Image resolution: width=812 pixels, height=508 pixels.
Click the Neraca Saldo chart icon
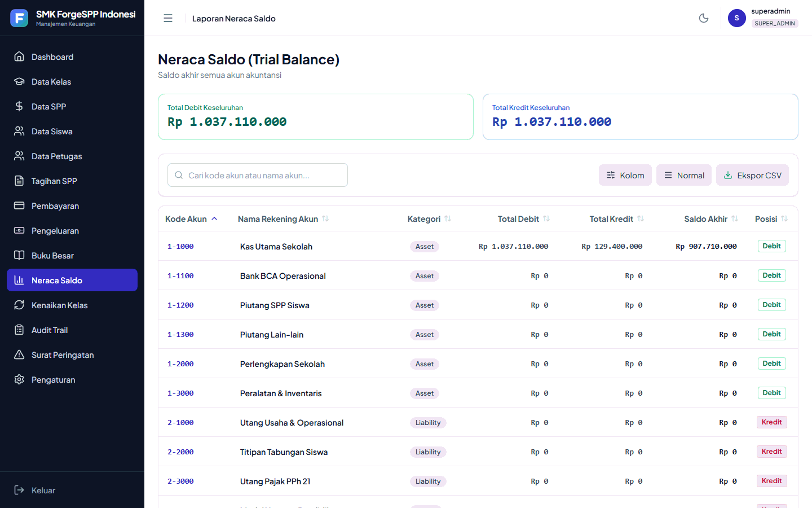[x=19, y=280]
